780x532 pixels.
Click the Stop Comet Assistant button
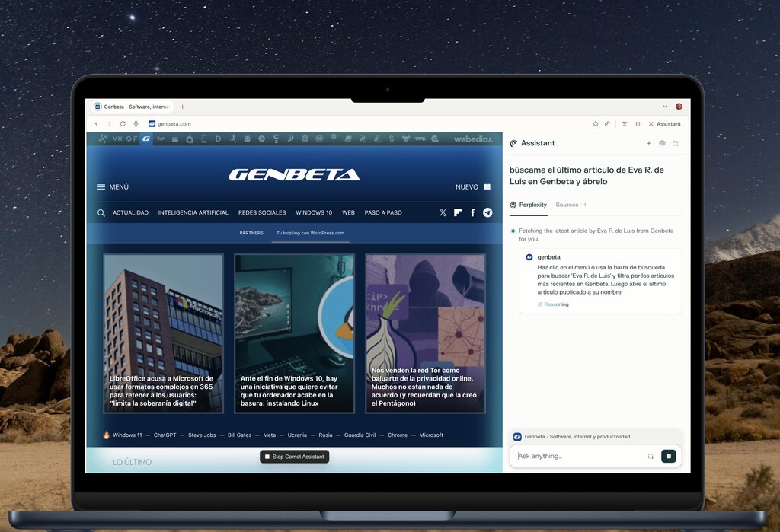(x=294, y=456)
